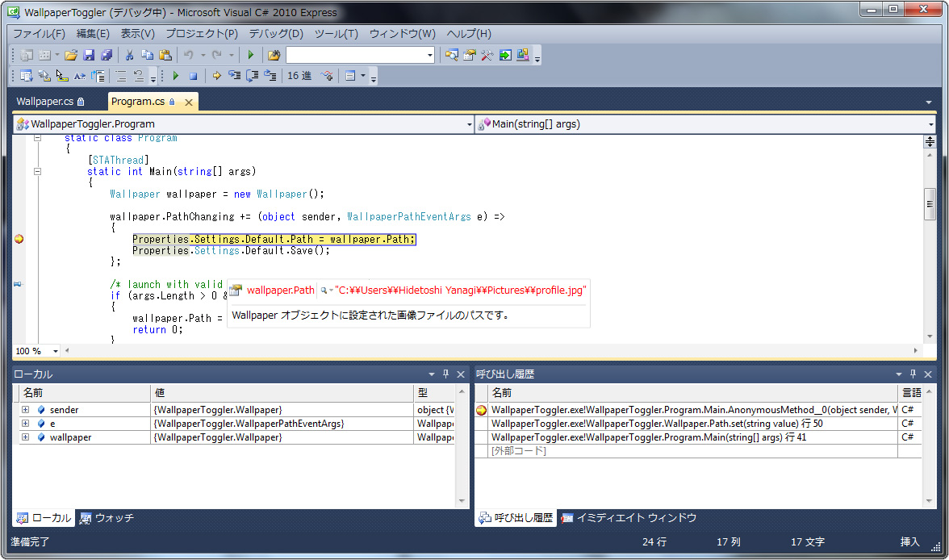Toggle hexadecimal display with 16進 button
Viewport: 949px width, 560px height.
299,76
